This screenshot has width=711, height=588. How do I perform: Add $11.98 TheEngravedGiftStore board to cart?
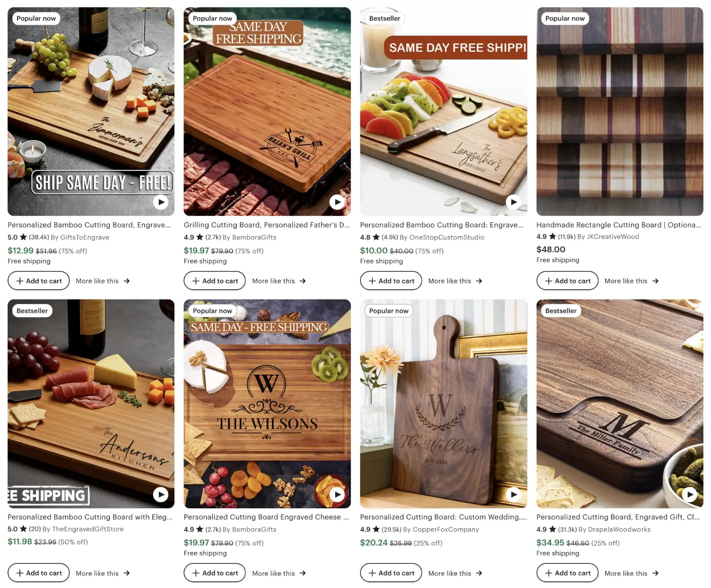pos(39,573)
